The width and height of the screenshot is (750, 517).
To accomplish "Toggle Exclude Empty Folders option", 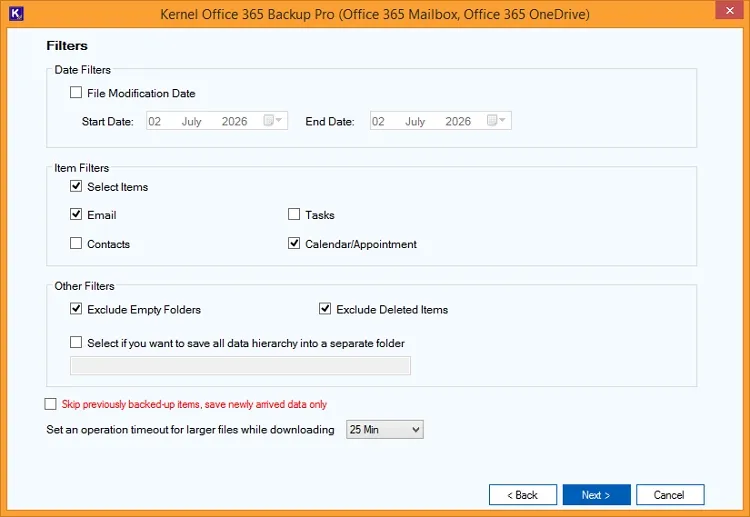I will pyautogui.click(x=76, y=309).
